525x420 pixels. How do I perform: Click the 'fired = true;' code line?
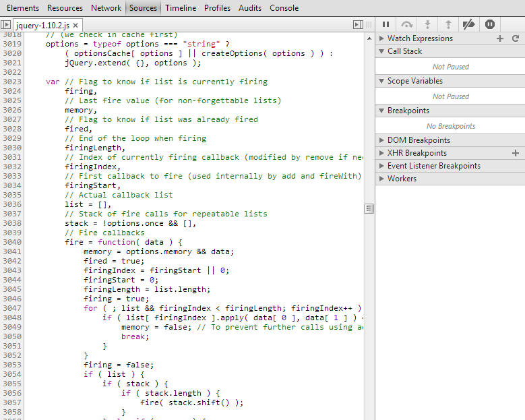pos(114,261)
